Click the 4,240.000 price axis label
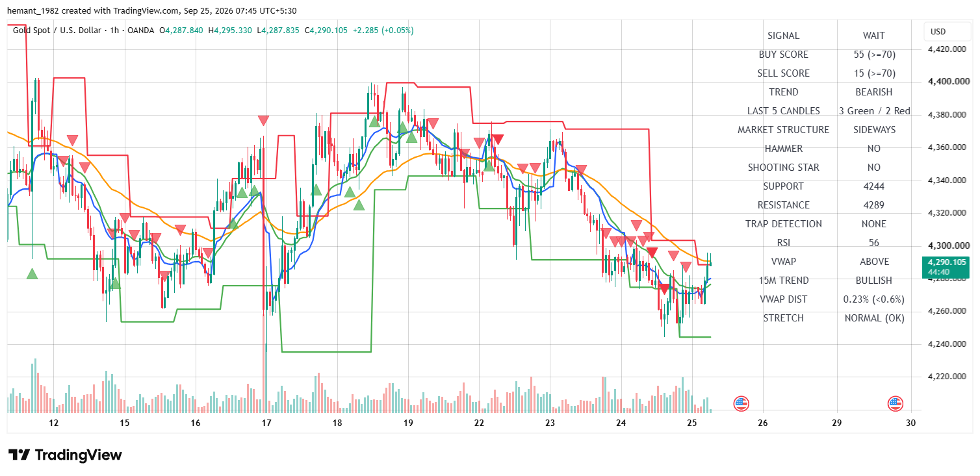The image size is (980, 476). click(946, 344)
